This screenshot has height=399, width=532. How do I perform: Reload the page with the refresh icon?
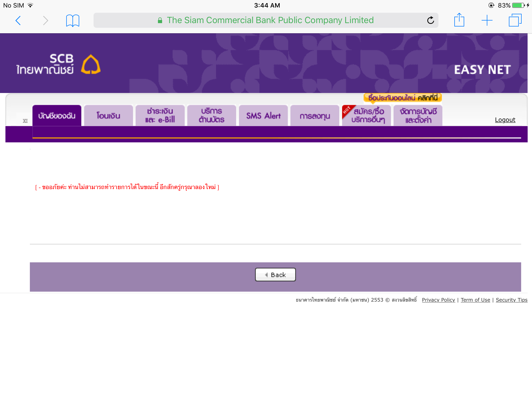(x=430, y=20)
